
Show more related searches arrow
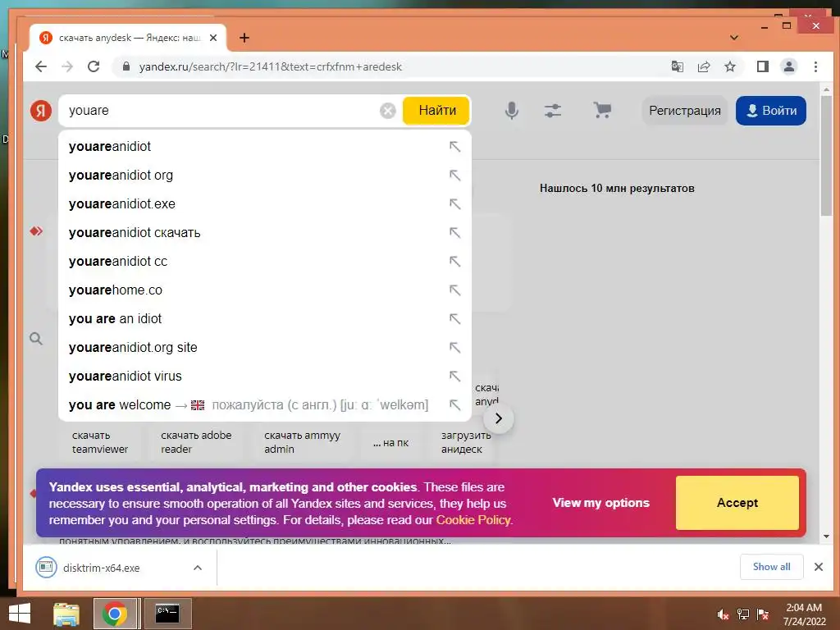[x=499, y=418]
